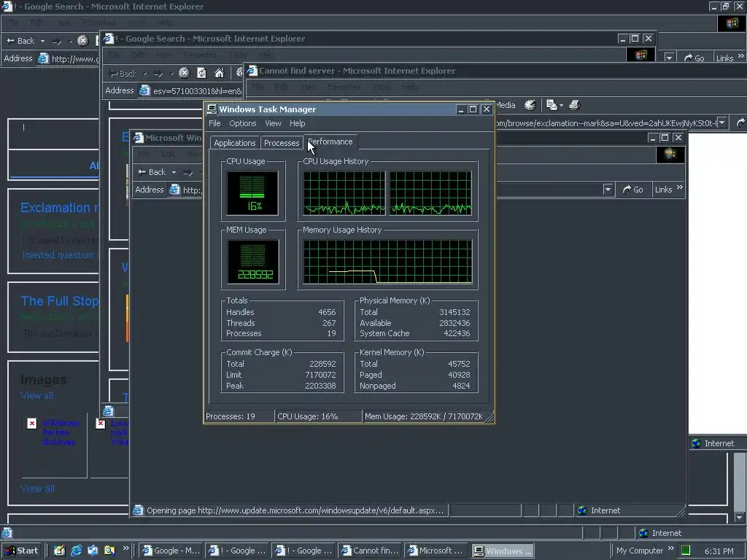Click the Print icon in Cannot find server window
This screenshot has width=747, height=560.
coord(575,106)
